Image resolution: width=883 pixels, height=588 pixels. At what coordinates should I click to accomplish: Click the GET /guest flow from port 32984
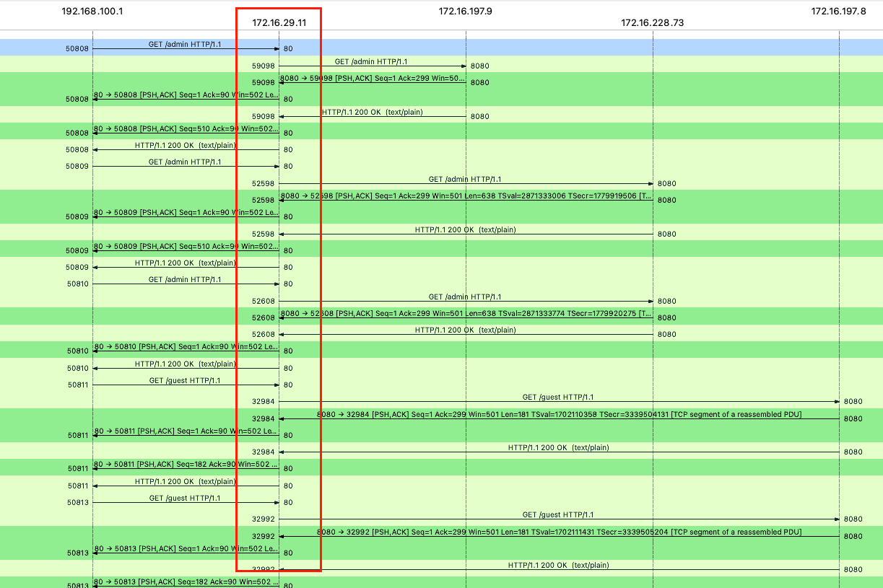558,398
